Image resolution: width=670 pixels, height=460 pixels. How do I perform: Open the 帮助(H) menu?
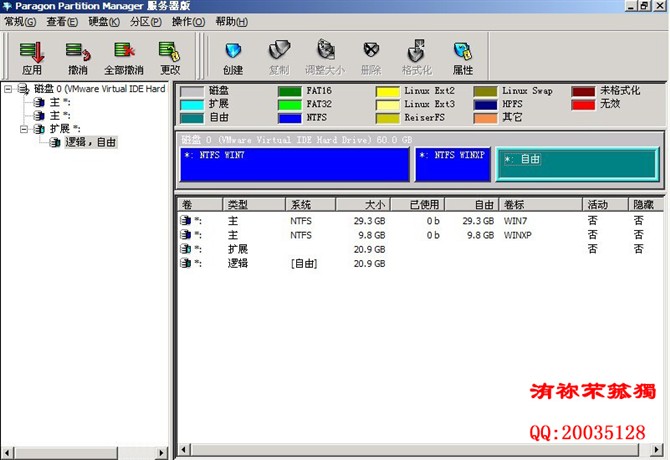(x=231, y=22)
